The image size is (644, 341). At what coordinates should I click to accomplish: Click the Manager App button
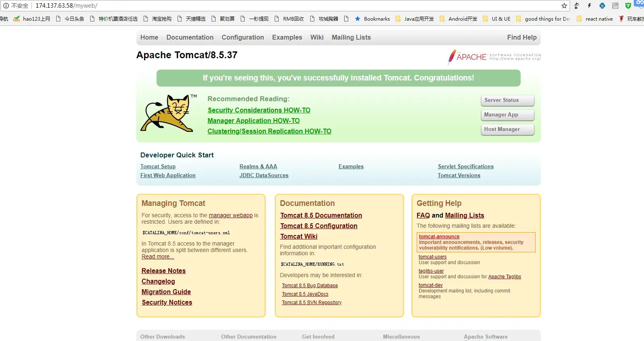[x=508, y=115]
